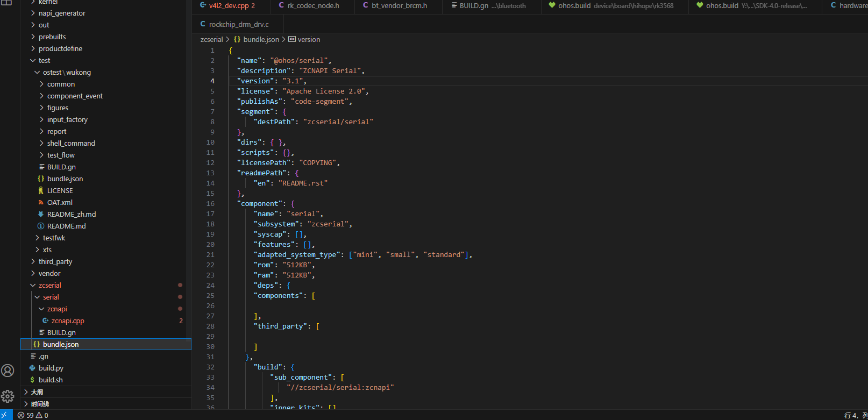Open the Manage gear icon

pyautogui.click(x=8, y=396)
